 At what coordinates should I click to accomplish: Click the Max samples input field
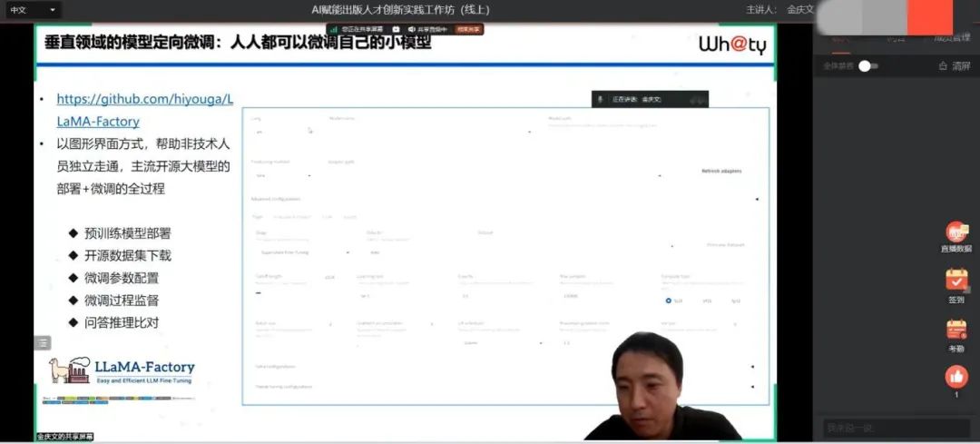[603, 295]
